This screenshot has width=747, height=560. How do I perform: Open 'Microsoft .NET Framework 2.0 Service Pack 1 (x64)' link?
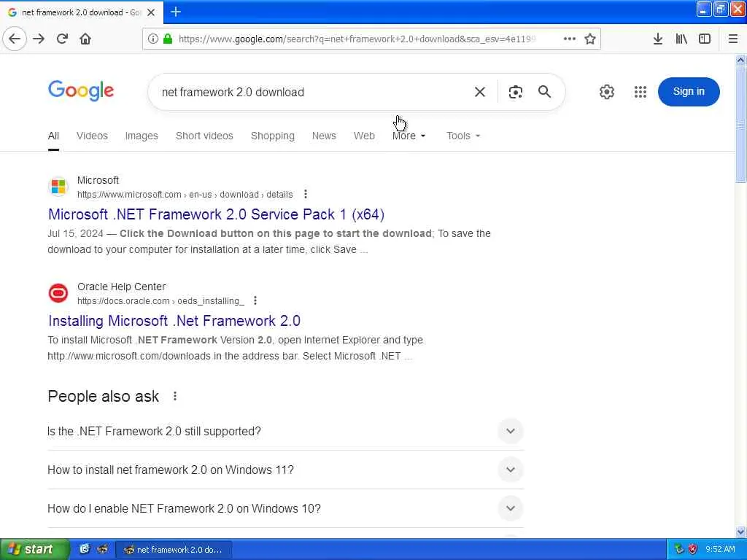pos(216,214)
